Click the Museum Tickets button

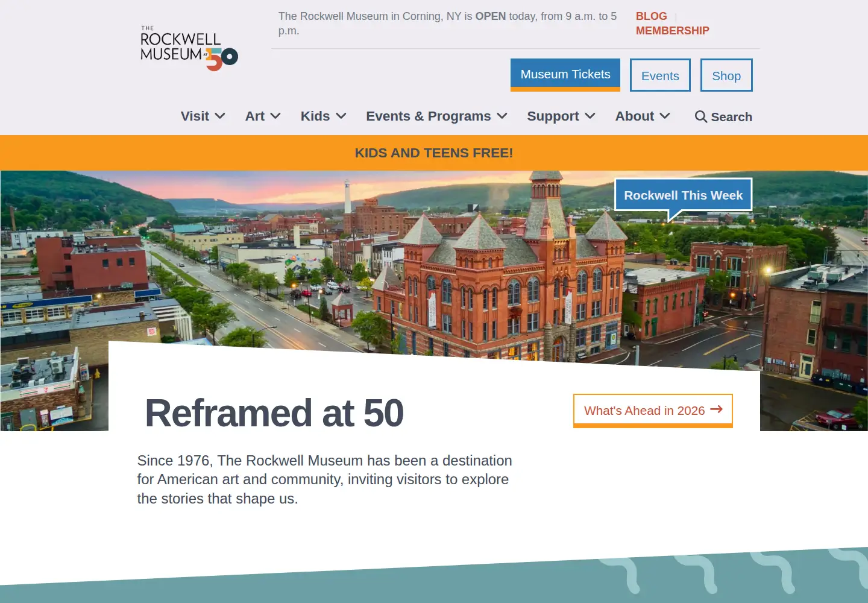tap(565, 75)
